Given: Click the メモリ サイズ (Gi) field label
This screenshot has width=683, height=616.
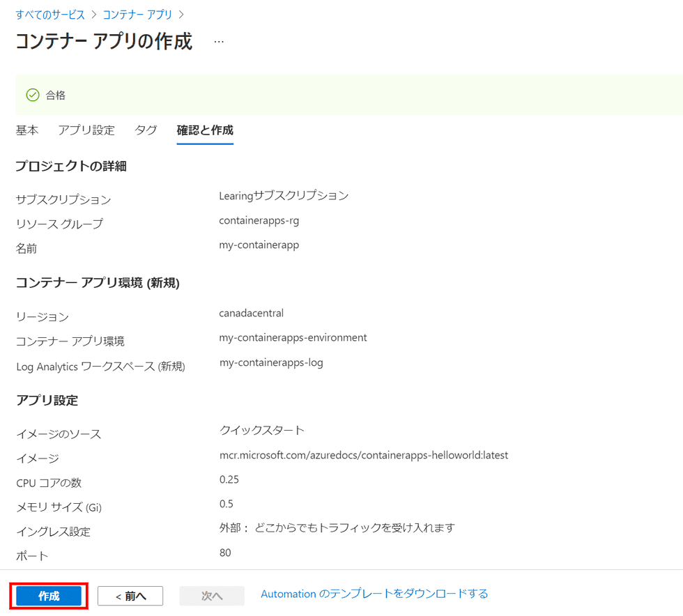Looking at the screenshot, I should tap(59, 507).
